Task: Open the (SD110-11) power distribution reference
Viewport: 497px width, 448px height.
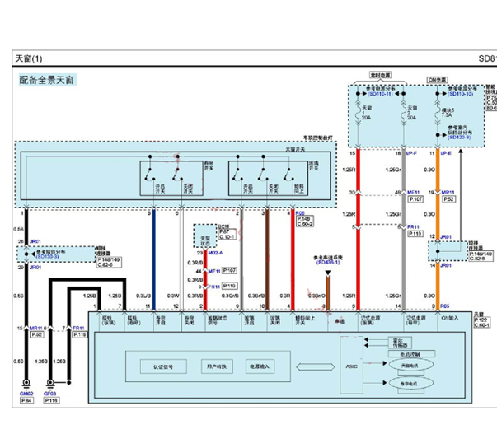Action: [x=380, y=94]
